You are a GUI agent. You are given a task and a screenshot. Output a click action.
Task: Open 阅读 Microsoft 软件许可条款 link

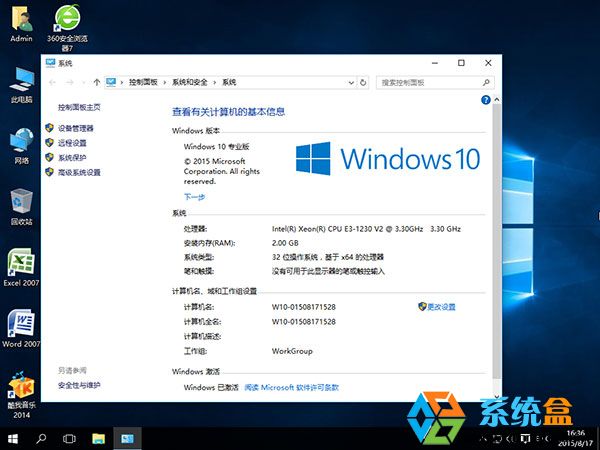(x=292, y=387)
